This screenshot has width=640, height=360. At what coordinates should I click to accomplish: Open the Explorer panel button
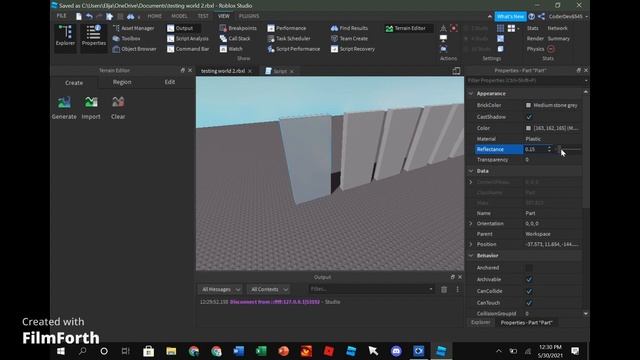point(65,38)
